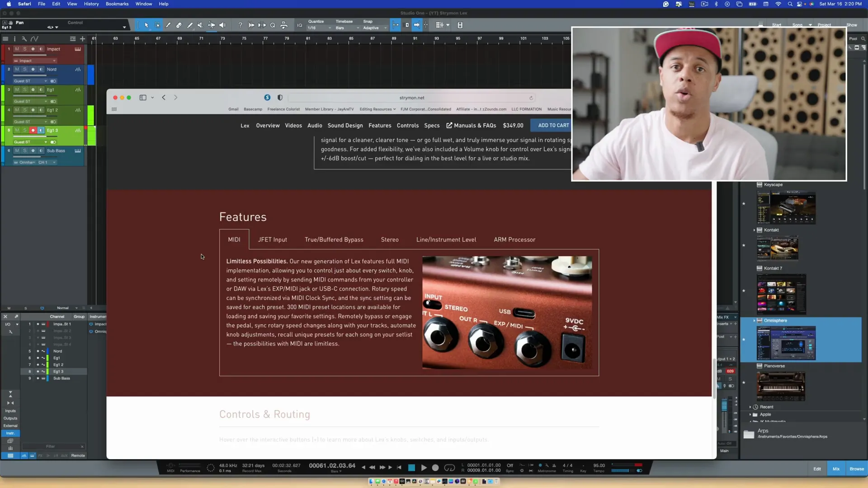The image size is (868, 488).
Task: Click the IQ quantize icon
Action: point(300,25)
